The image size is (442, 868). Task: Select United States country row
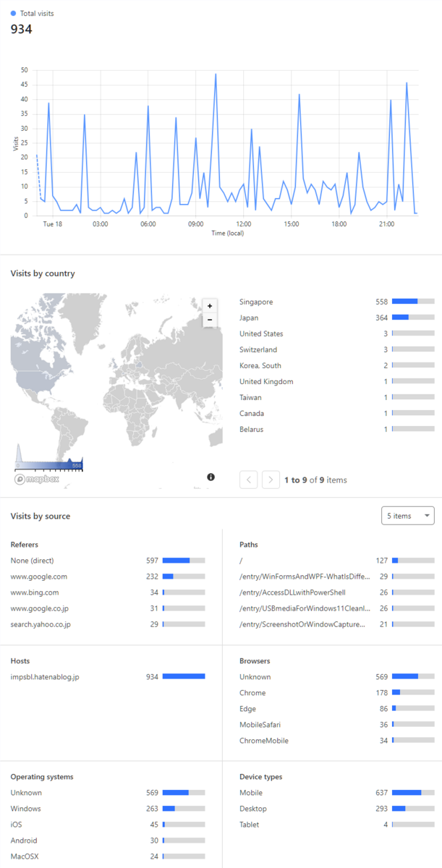tap(337, 333)
